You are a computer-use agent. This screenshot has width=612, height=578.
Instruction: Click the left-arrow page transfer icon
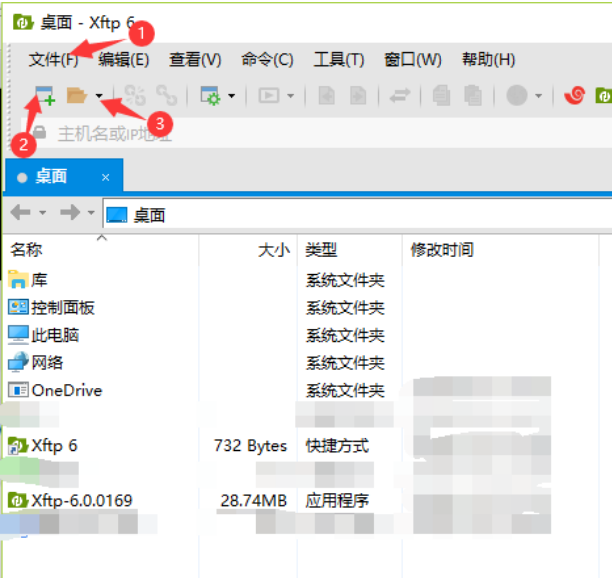327,96
